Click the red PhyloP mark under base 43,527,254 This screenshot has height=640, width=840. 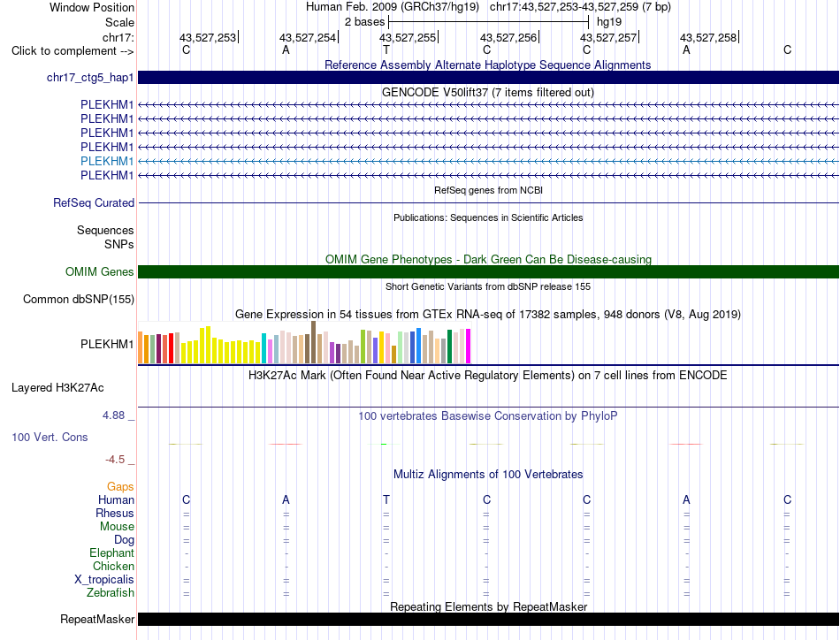point(286,444)
